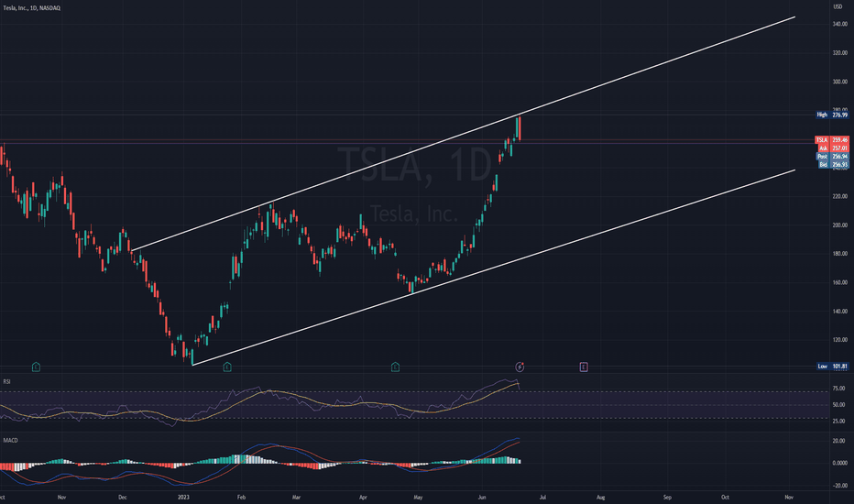The height and width of the screenshot is (504, 854).
Task: Click the Low 101.81 price label
Action: pos(833,367)
